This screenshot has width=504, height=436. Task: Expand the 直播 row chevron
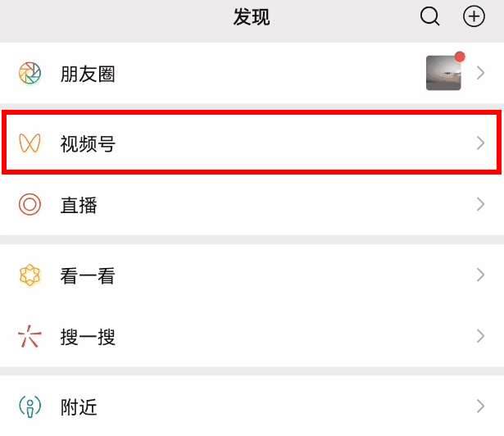(x=481, y=204)
